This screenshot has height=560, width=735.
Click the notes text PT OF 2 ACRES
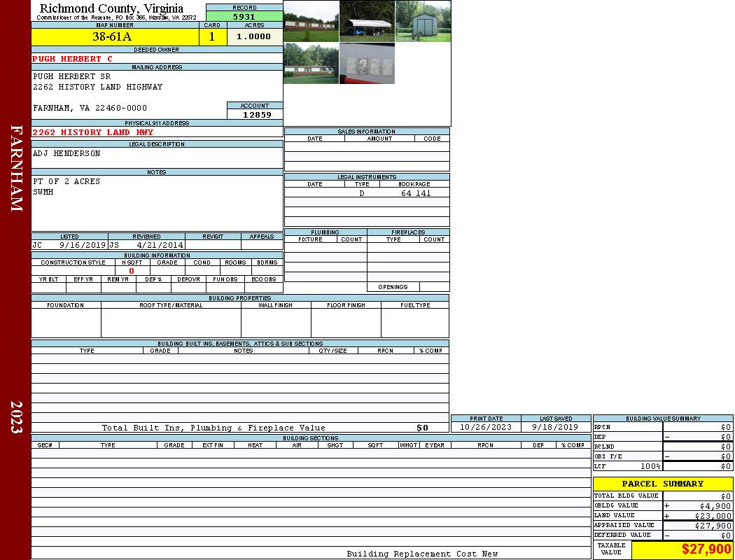pos(66,181)
